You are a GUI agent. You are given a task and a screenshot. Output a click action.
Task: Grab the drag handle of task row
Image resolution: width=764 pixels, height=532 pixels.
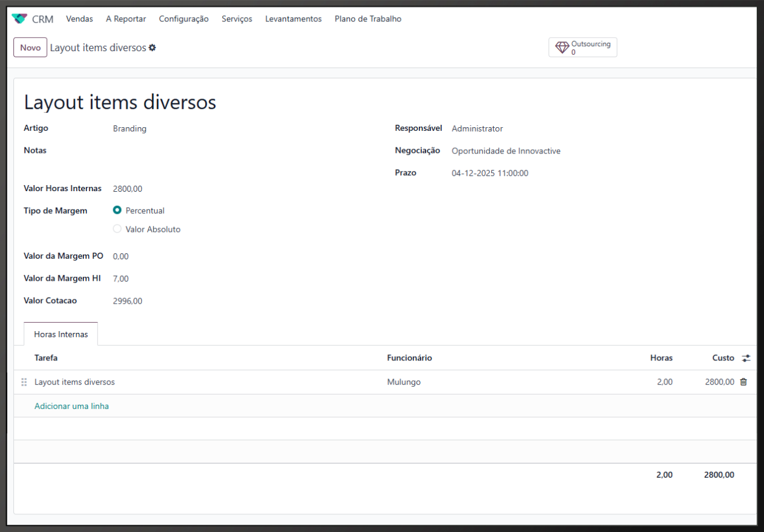24,382
